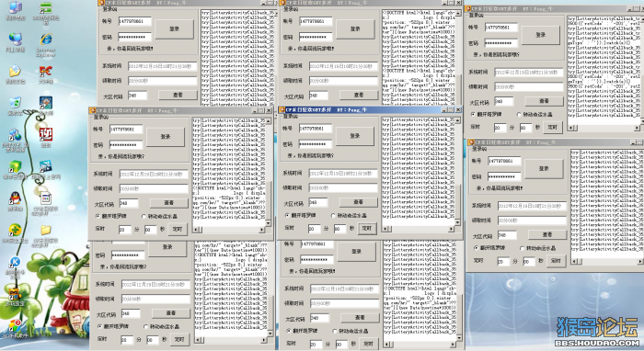Click log scroll-left arrow in the left-middle window
644x351 pixels.
point(196,230)
